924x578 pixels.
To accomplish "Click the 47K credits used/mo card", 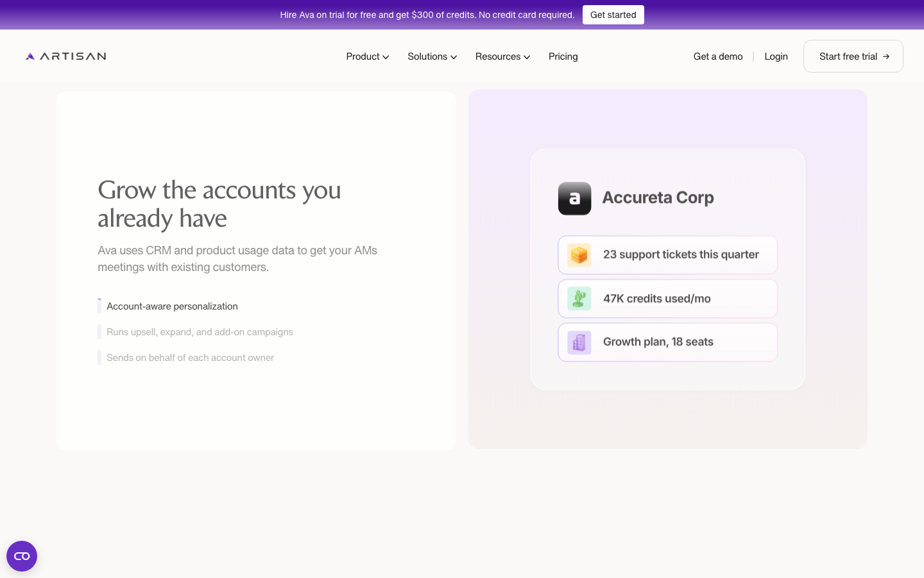I will [667, 299].
